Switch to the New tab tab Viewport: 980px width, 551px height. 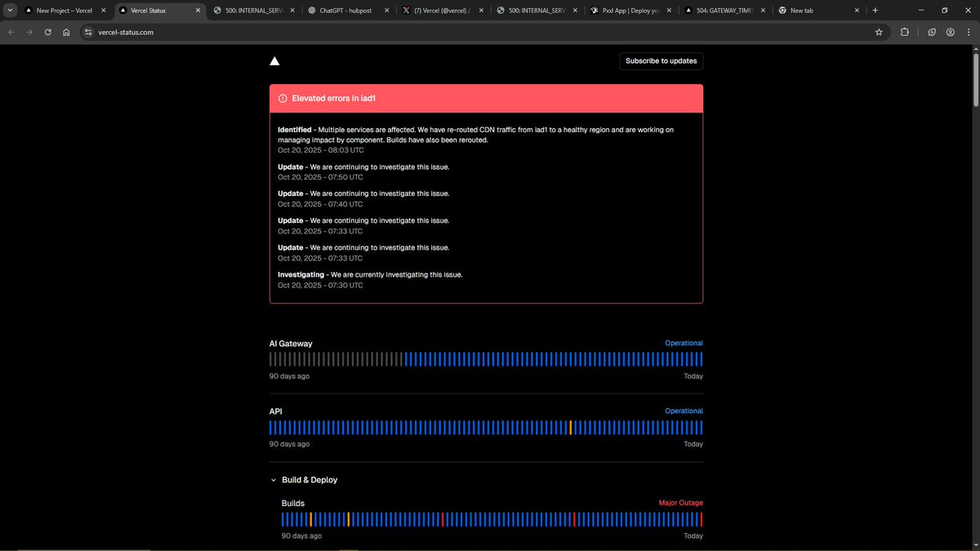818,11
